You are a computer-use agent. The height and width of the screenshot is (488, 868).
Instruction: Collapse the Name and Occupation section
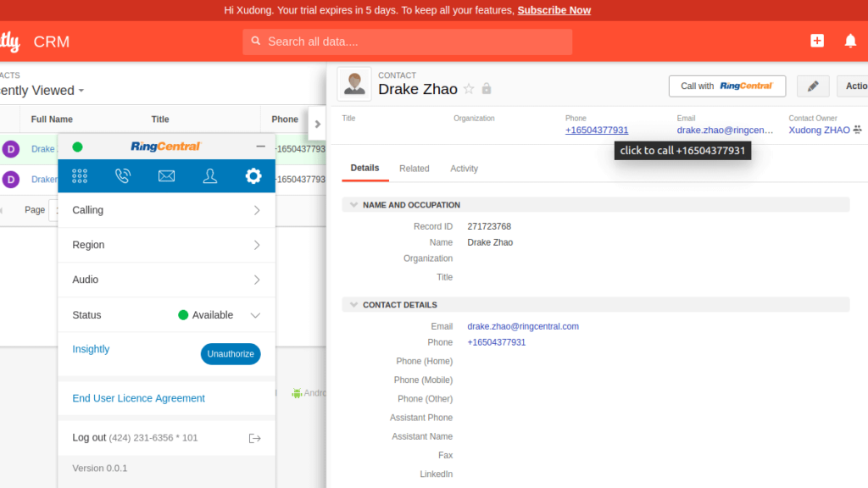[x=353, y=205]
